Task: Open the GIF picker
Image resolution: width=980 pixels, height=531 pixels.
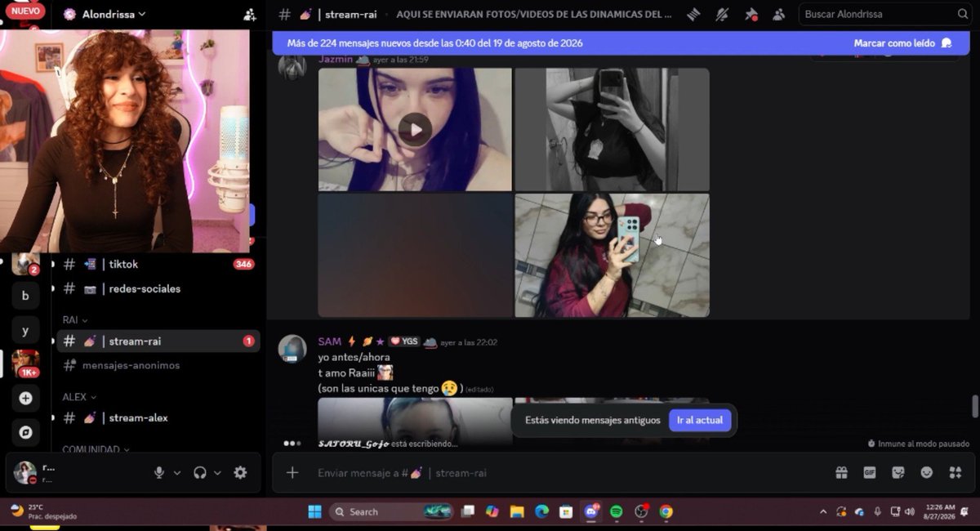Action: point(870,472)
